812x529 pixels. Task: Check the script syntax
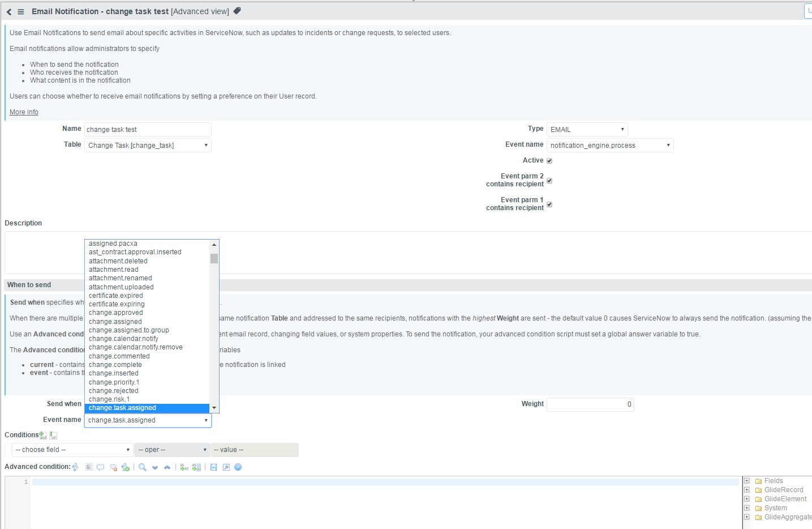126,467
